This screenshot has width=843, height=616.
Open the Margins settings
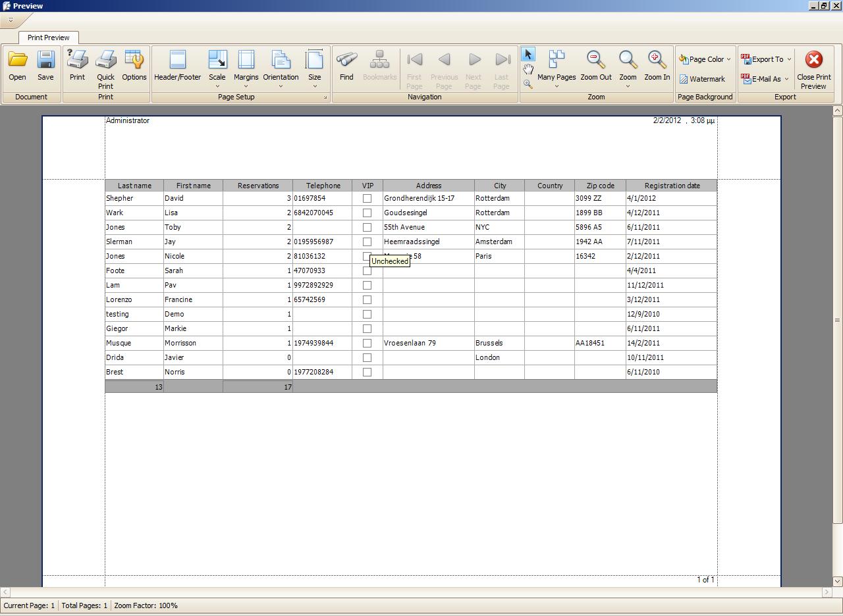coord(246,59)
